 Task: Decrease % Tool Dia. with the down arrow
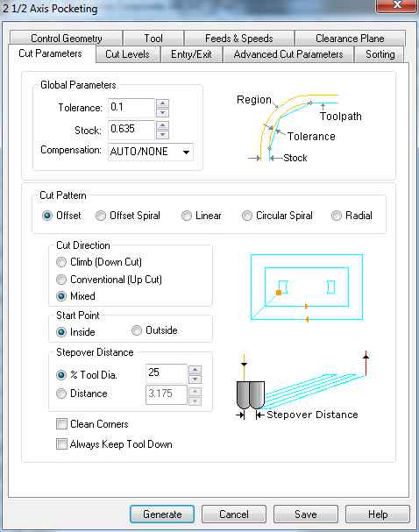coord(195,379)
